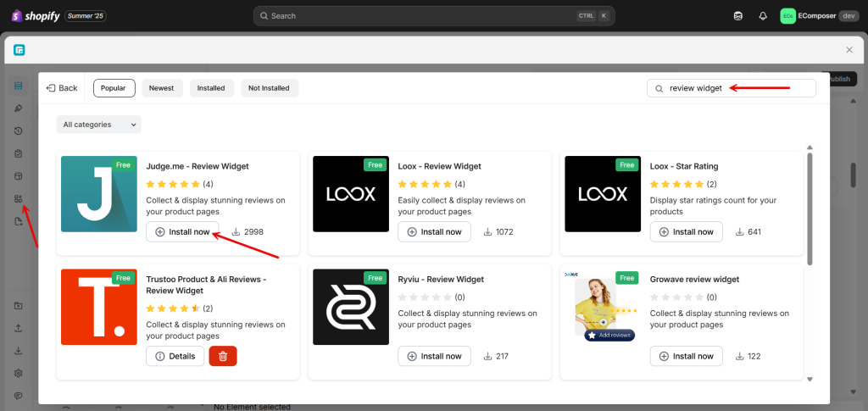
Task: Open the chat support icon in sidebar
Action: pos(19,396)
